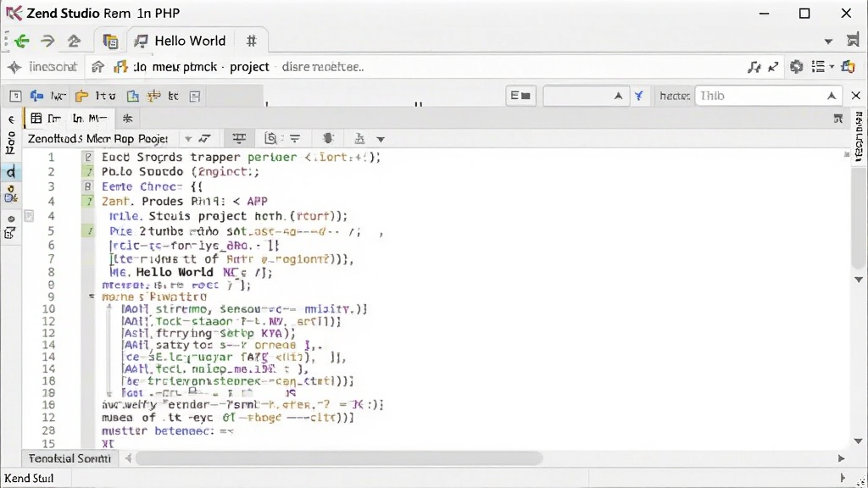
Task: Click the vertical scrollbar down arrow
Action: 858,441
